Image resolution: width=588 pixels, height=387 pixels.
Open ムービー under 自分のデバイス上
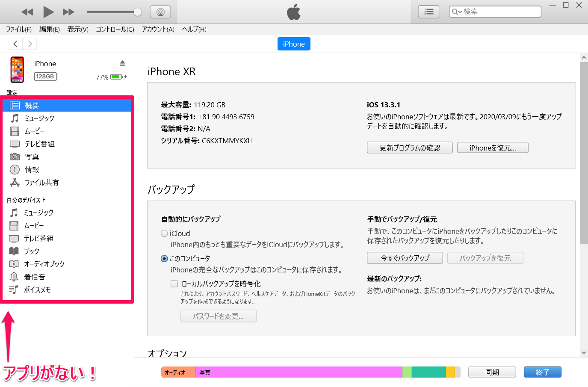pyautogui.click(x=66, y=225)
